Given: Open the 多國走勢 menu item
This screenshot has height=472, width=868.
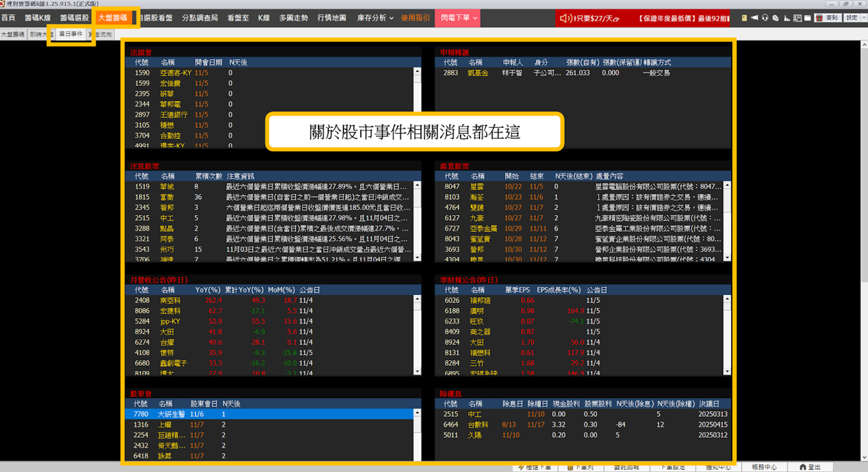Looking at the screenshot, I should (293, 18).
